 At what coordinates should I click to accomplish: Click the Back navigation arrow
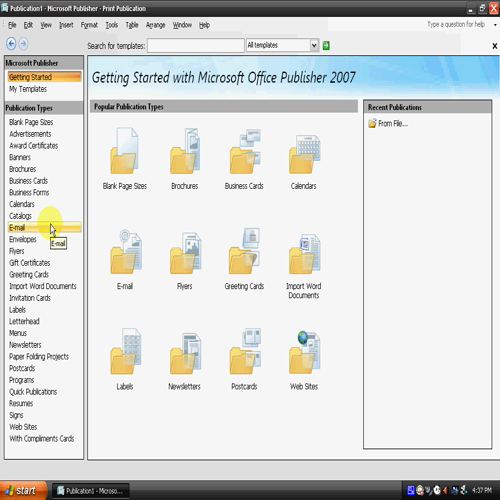11,44
